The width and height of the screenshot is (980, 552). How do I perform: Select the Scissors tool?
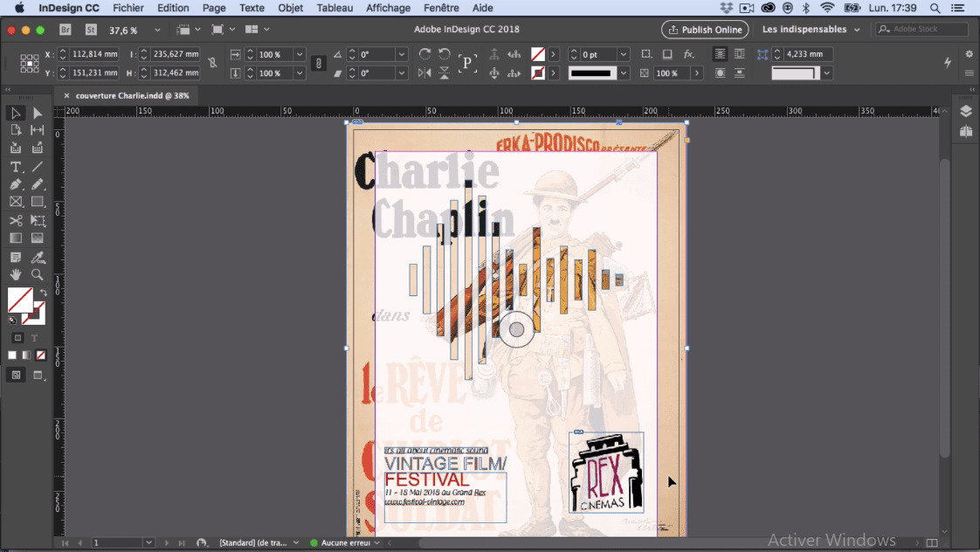(x=16, y=221)
